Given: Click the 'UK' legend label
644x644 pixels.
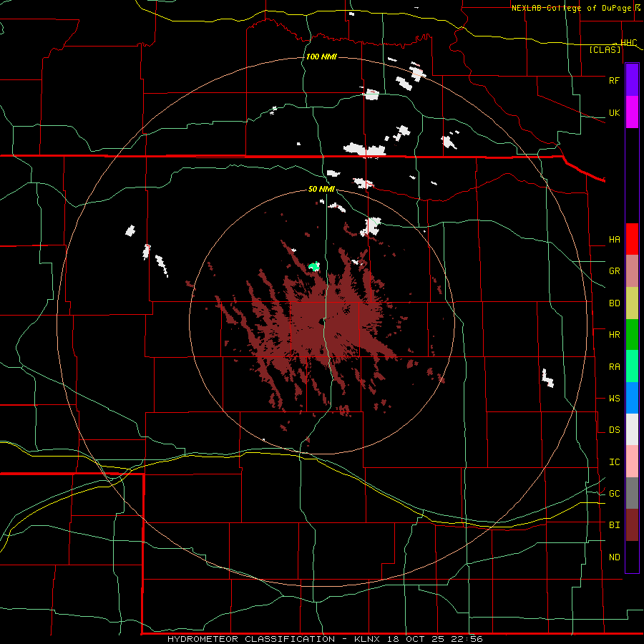Looking at the screenshot, I should (614, 112).
